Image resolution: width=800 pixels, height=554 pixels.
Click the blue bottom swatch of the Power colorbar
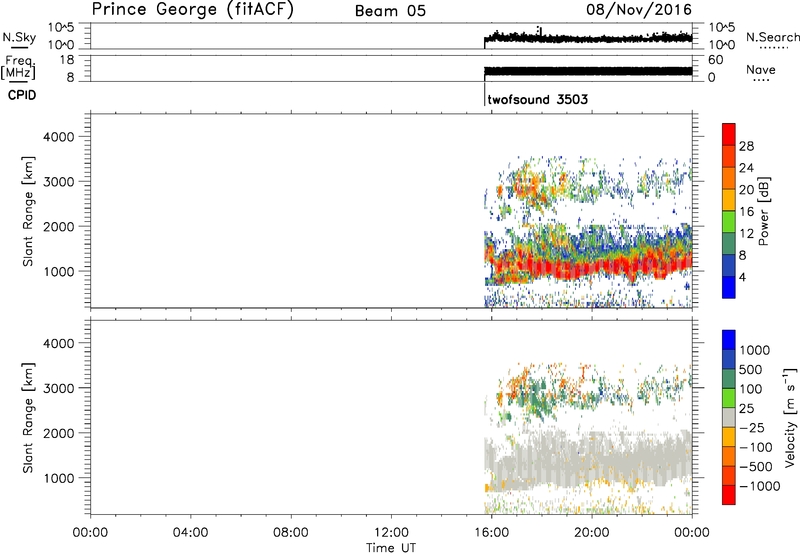coord(729,287)
